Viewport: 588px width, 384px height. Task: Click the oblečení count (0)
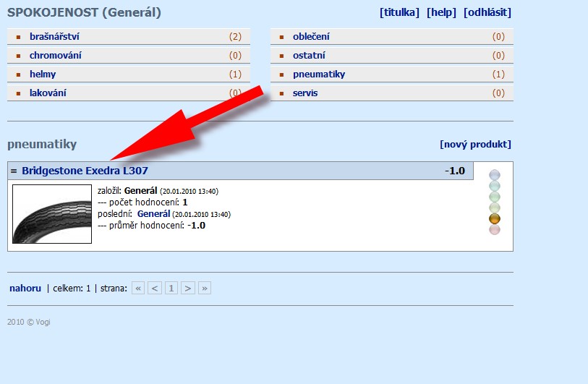tap(499, 37)
